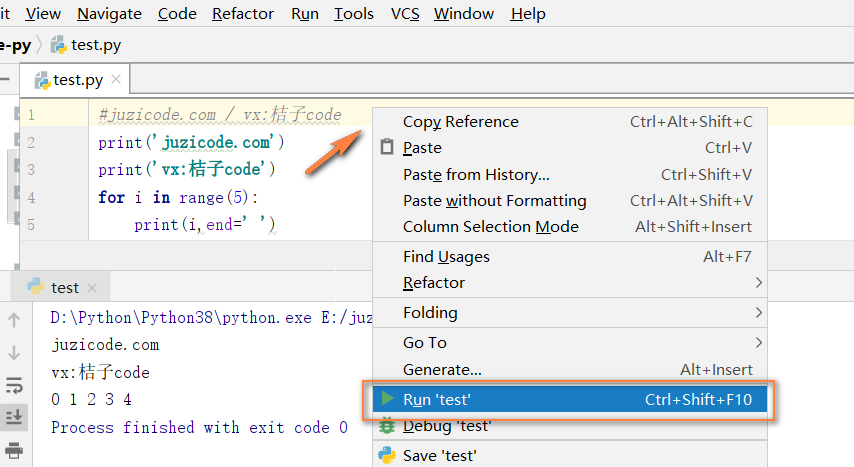
Task: Open the Refactor menu in menu bar
Action: (x=243, y=14)
